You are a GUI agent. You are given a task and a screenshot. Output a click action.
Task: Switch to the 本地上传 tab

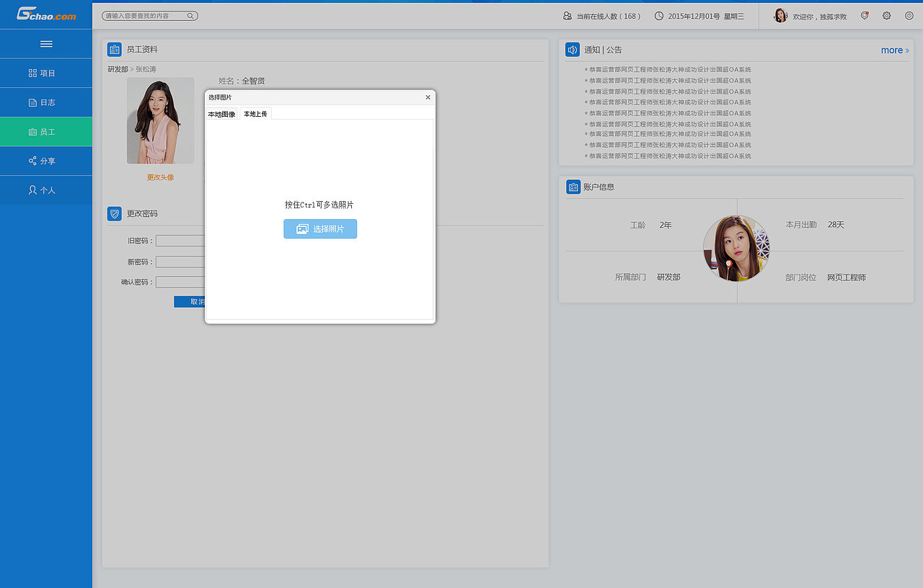255,114
